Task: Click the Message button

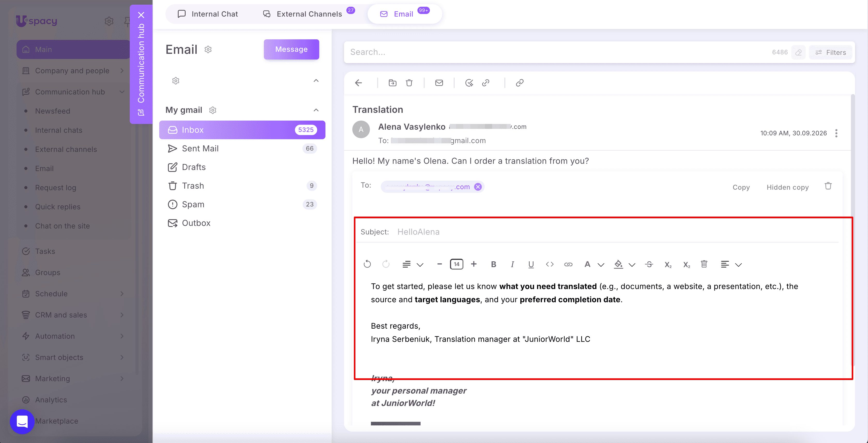Action: [x=292, y=49]
